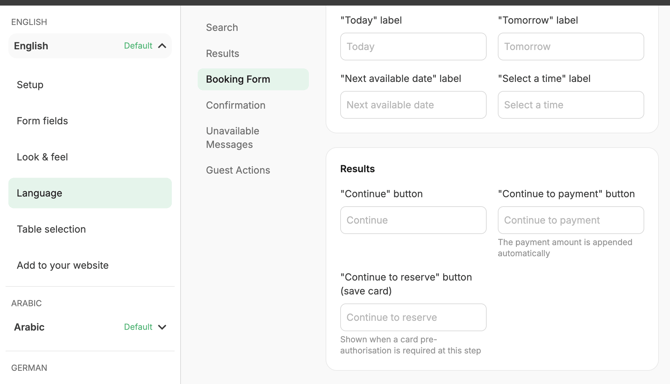670x384 pixels.
Task: Click the ENGLISH section header text
Action: (29, 22)
